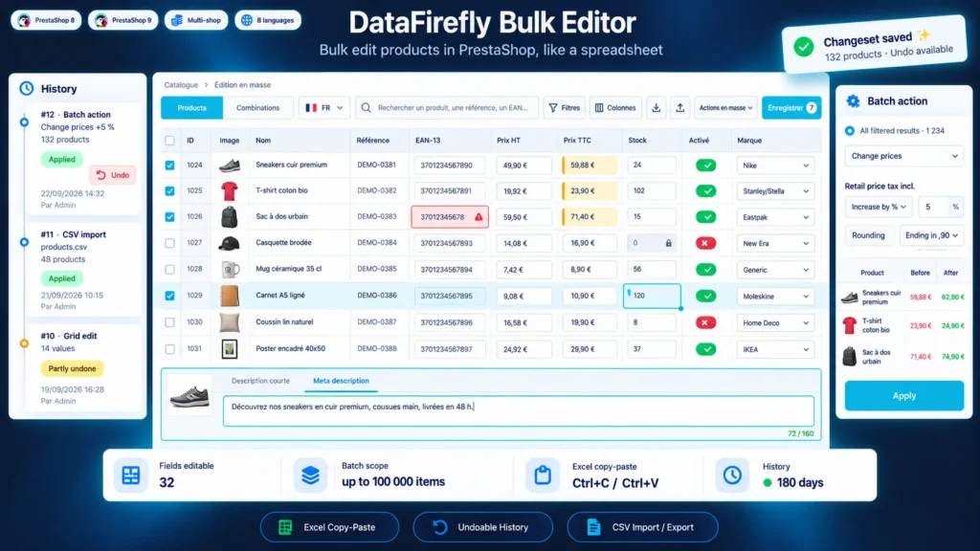Open the Actions en masse dropdown

tap(725, 108)
